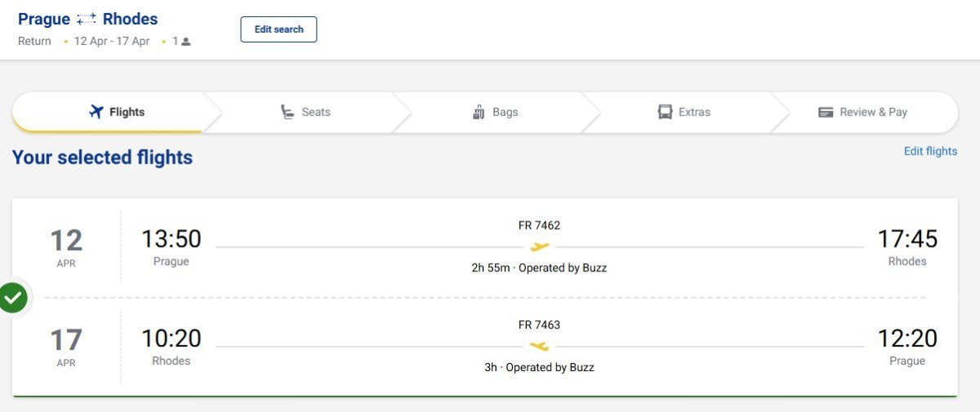Click the Edit flights link
This screenshot has width=980, height=412.
[930, 151]
